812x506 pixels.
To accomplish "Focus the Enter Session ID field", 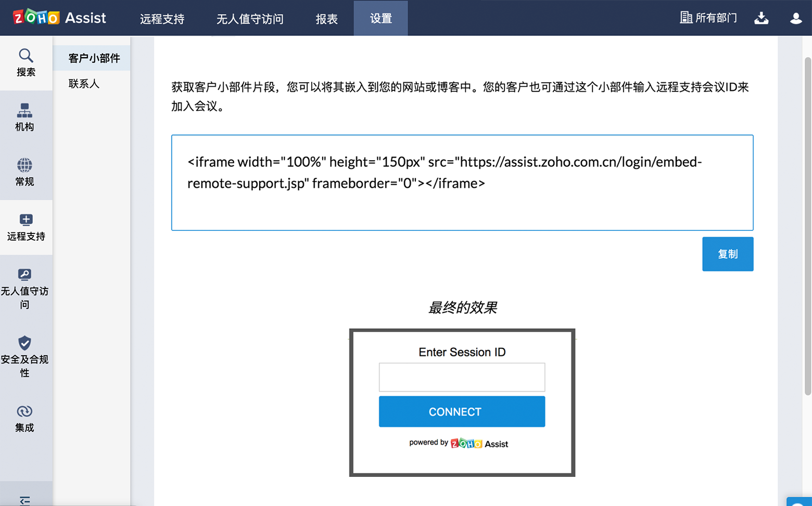I will pyautogui.click(x=462, y=377).
